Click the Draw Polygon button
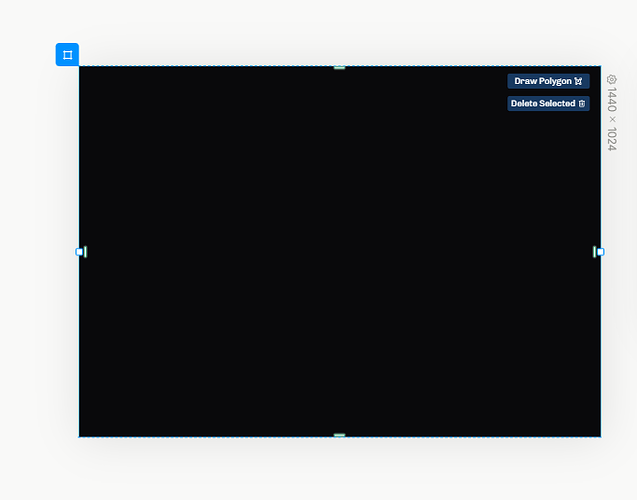 click(548, 81)
